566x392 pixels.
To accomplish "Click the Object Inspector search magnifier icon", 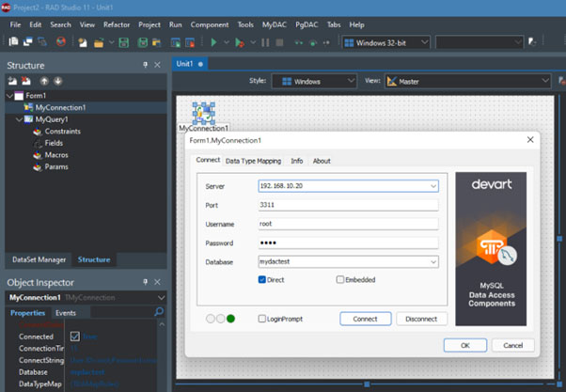I will [x=159, y=311].
